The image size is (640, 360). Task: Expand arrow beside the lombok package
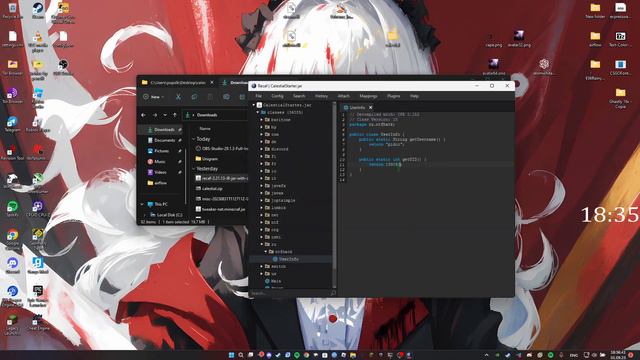[x=262, y=208]
